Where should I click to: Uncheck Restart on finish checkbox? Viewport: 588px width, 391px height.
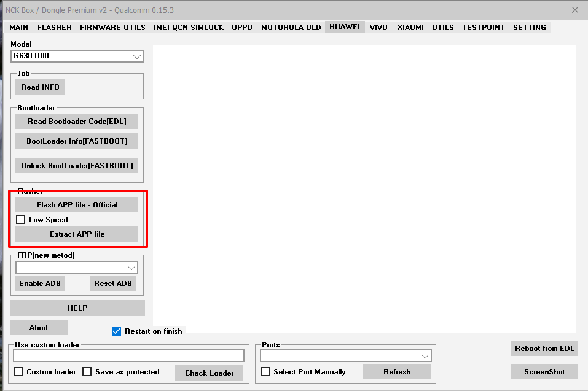coord(116,331)
